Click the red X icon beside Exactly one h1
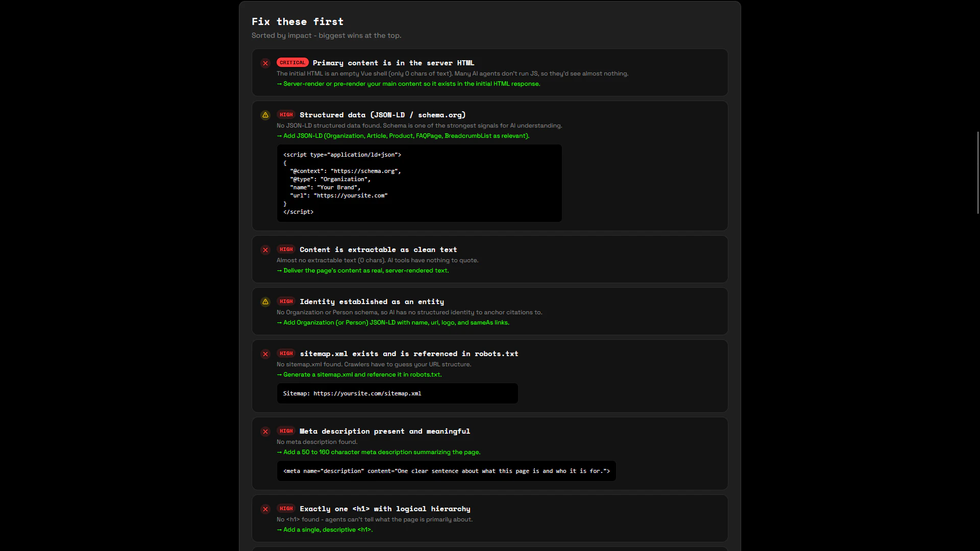The image size is (980, 551). 265,509
